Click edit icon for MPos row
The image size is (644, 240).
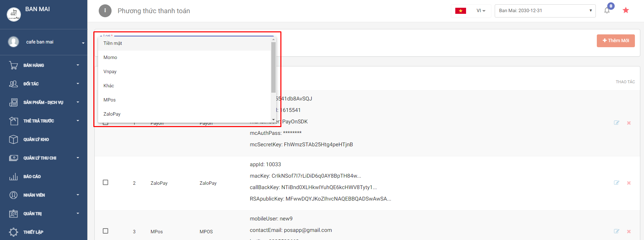(x=616, y=231)
